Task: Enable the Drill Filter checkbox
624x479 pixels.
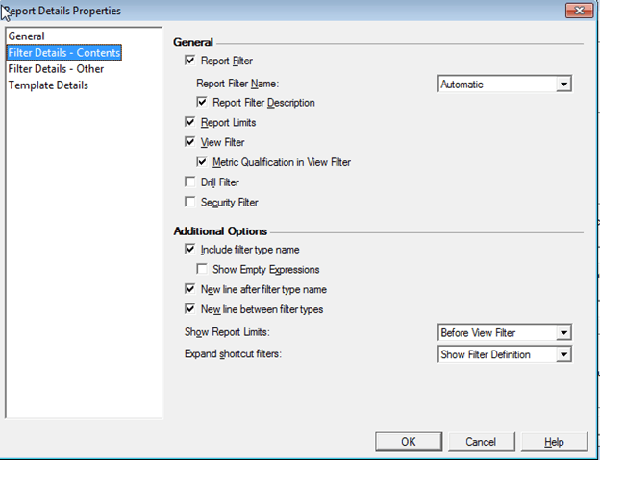Action: click(191, 182)
